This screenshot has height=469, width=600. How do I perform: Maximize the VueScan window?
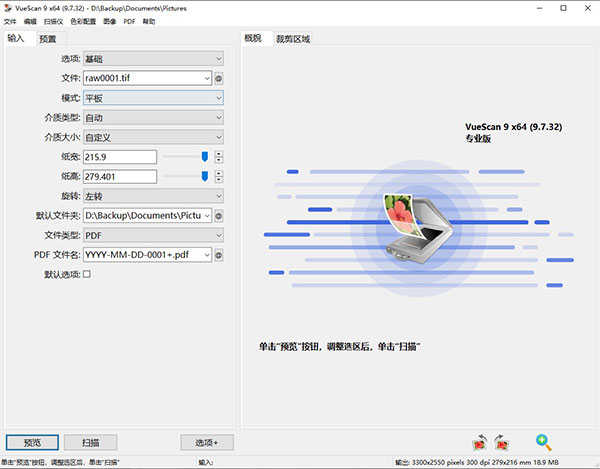click(563, 8)
